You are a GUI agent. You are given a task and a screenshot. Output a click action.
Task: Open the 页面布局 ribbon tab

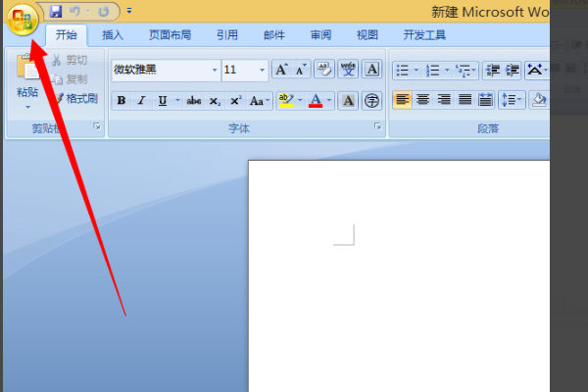click(170, 35)
